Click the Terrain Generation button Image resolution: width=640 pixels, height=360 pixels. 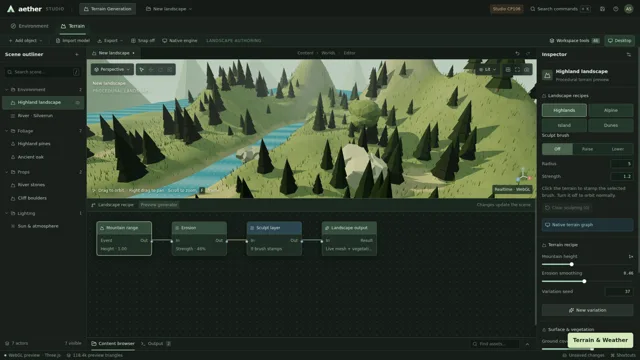point(108,9)
